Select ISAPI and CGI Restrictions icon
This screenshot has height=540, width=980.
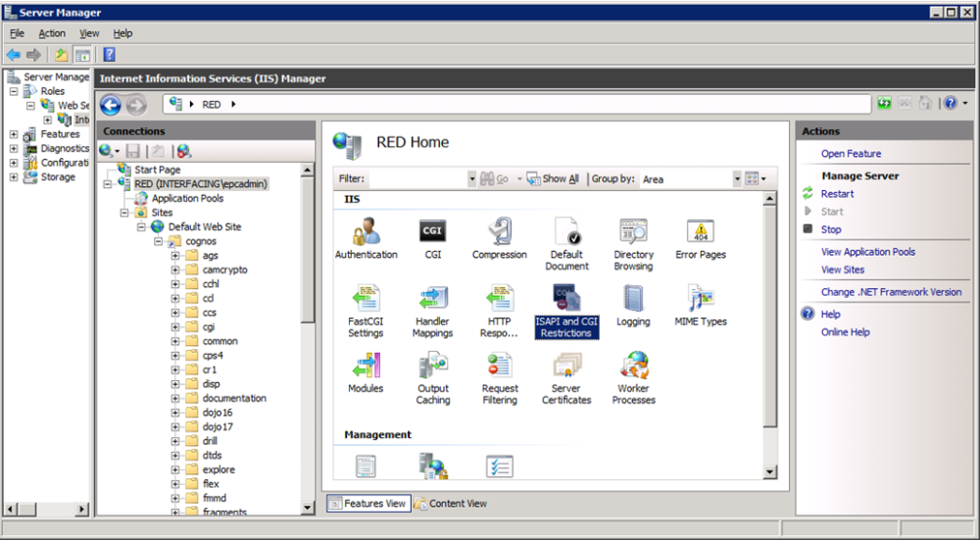[x=566, y=311]
